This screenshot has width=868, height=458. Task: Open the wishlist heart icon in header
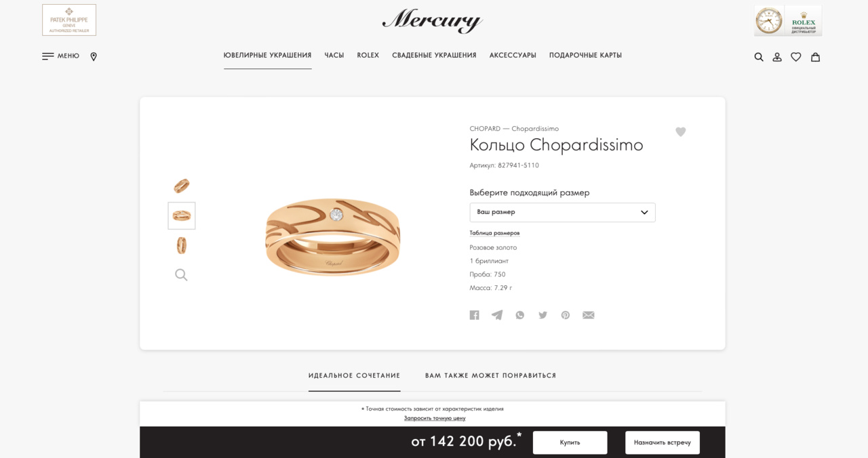click(x=796, y=57)
